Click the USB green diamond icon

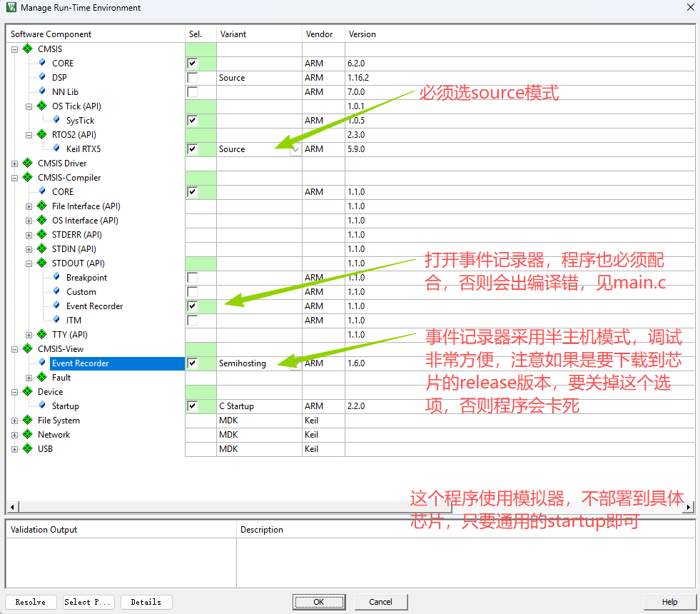click(x=28, y=448)
